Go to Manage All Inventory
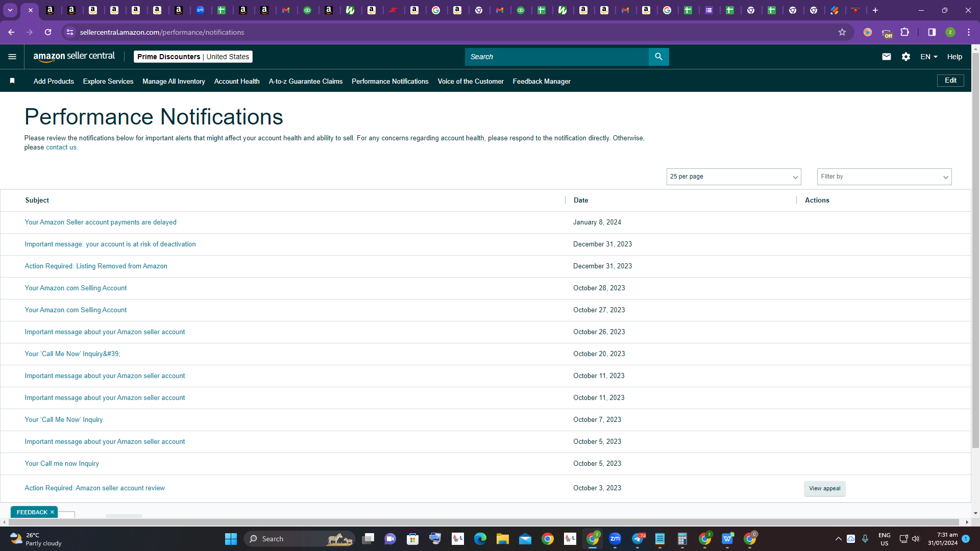 coord(174,81)
